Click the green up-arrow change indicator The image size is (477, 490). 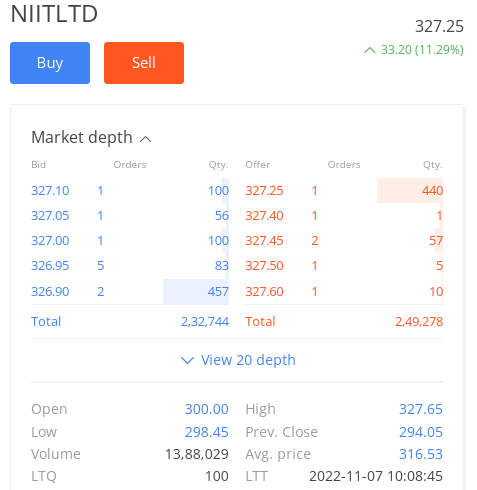coord(370,50)
